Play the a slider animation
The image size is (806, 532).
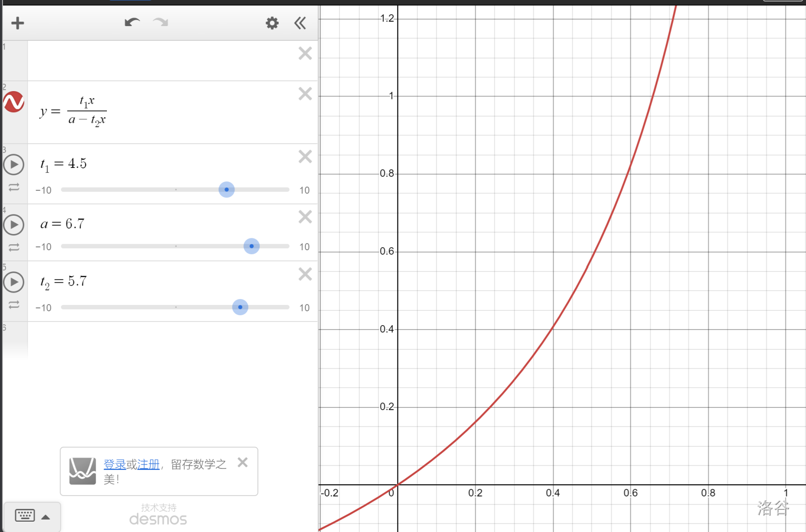coord(14,225)
